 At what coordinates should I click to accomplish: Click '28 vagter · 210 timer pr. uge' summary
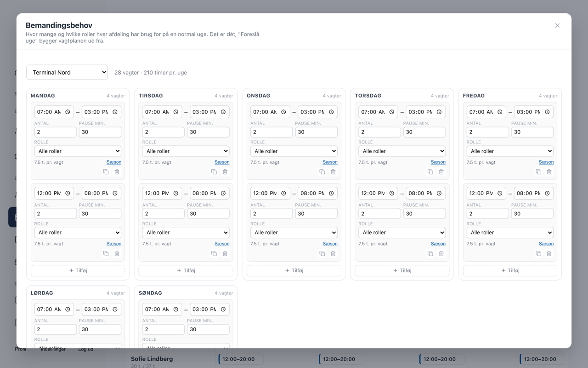coord(151,72)
